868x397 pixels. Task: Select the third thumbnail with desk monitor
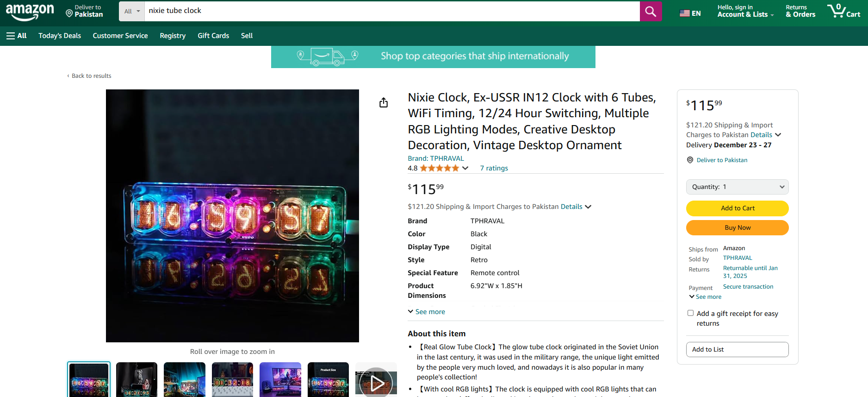click(x=185, y=380)
